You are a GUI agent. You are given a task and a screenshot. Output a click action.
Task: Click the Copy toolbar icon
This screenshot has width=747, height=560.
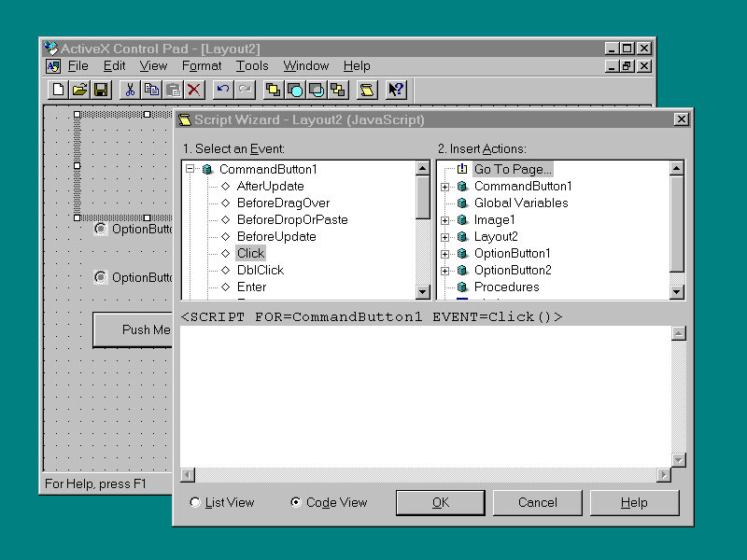[151, 90]
